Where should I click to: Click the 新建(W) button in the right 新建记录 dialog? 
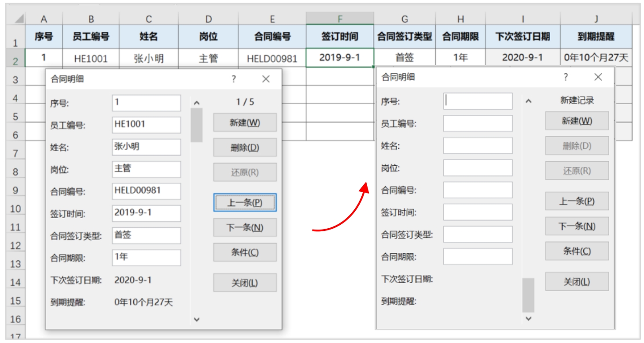pyautogui.click(x=577, y=121)
